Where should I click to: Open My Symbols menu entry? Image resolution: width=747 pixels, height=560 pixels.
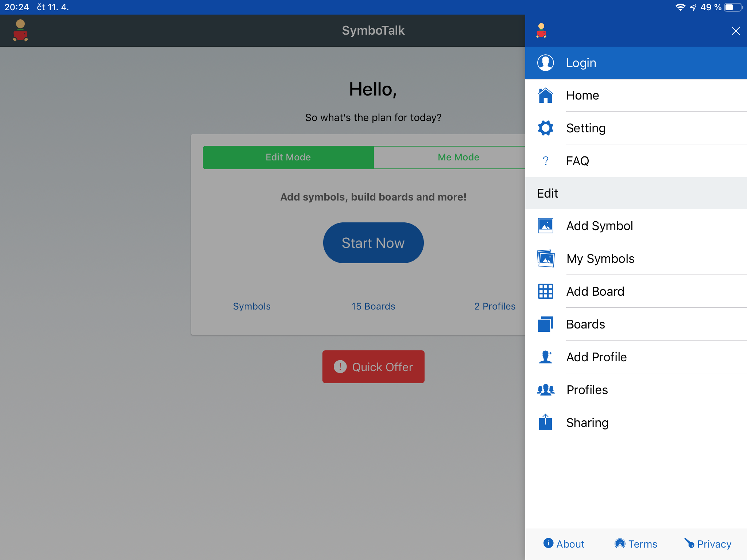pyautogui.click(x=636, y=258)
